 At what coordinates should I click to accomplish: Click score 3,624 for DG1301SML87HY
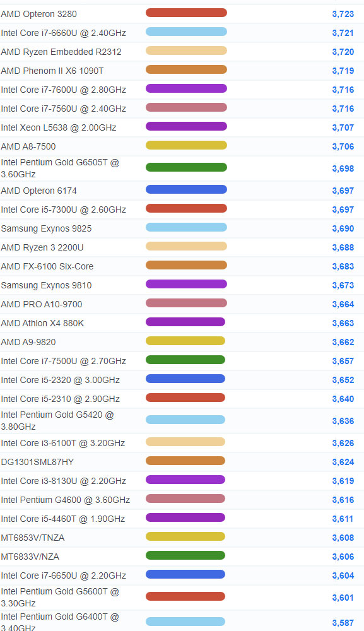(x=343, y=462)
